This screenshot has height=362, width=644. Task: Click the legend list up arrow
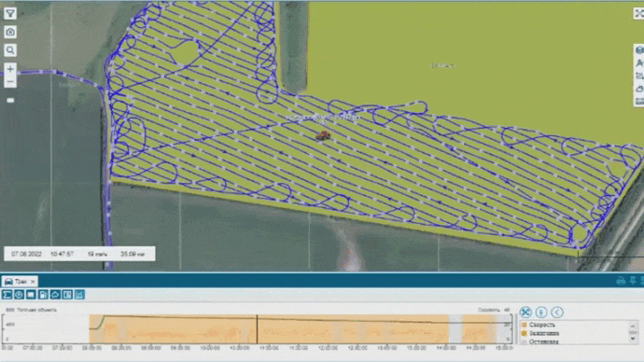[633, 326]
